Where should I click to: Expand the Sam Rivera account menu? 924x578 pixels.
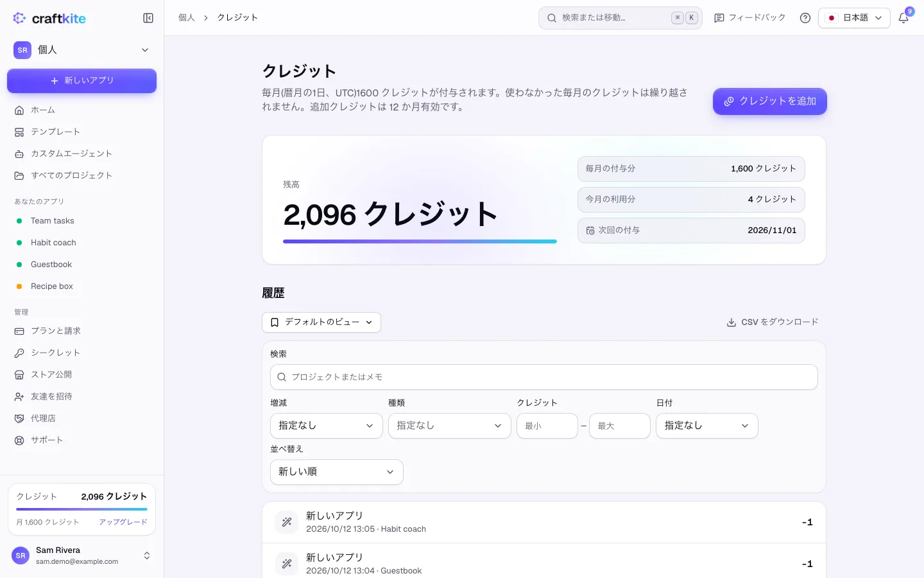click(81, 556)
